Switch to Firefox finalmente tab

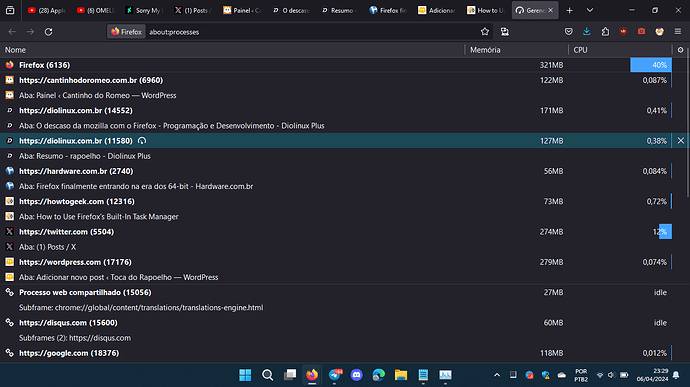pyautogui.click(x=388, y=10)
